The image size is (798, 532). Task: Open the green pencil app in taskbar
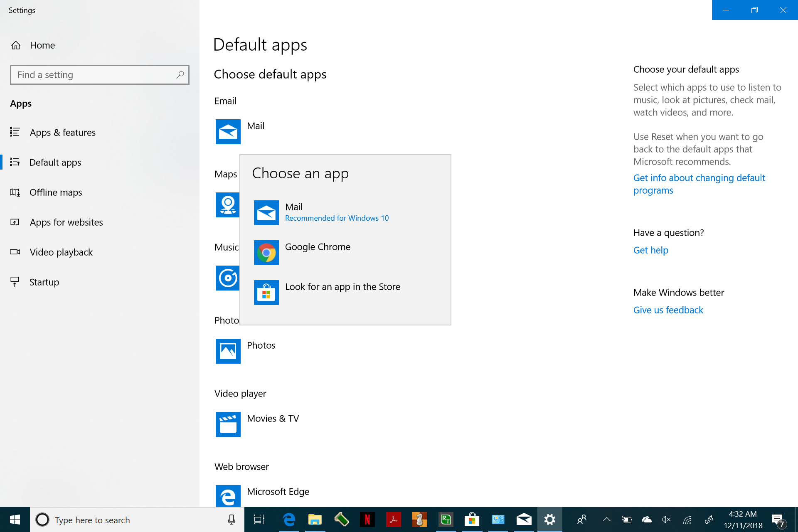tap(341, 520)
